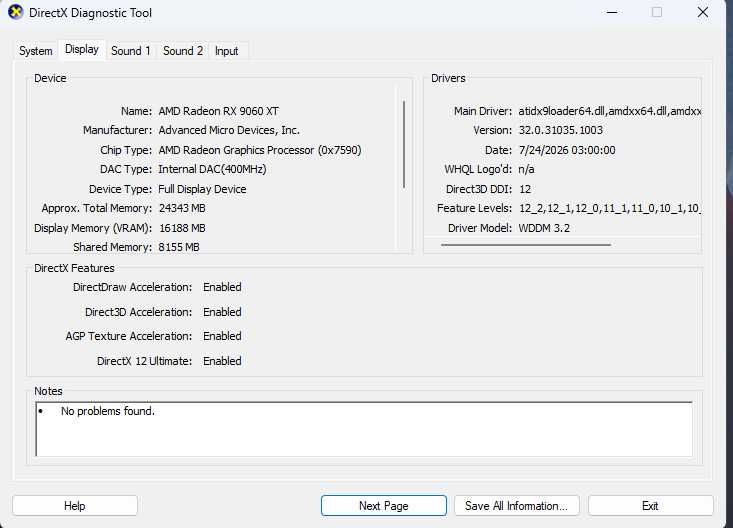The image size is (733, 528).
Task: Click the Main Driver atidx9loader64.dll value
Action: click(610, 111)
